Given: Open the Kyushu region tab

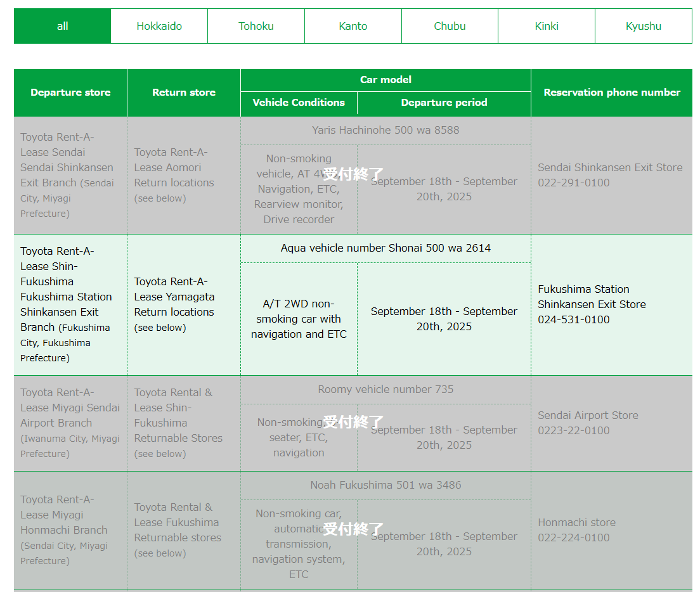Looking at the screenshot, I should (643, 26).
